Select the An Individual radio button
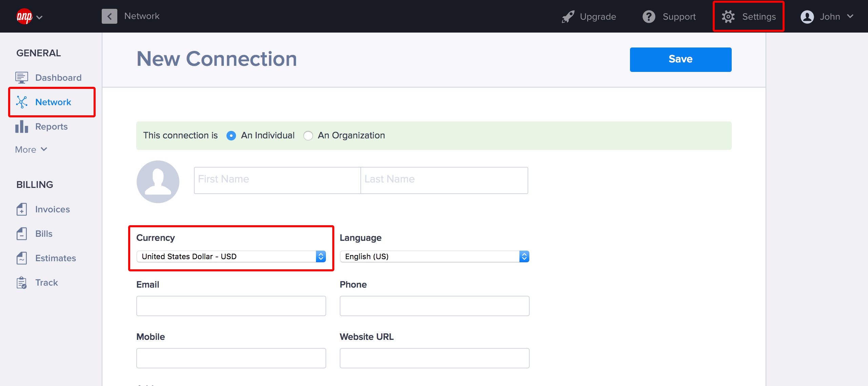Screen dimensions: 868x386 [231, 136]
